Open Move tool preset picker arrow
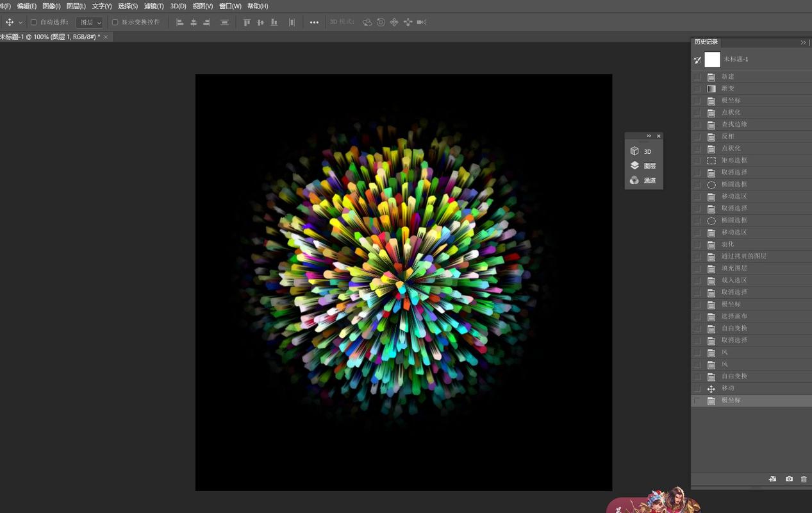This screenshot has width=812, height=513. (x=21, y=22)
